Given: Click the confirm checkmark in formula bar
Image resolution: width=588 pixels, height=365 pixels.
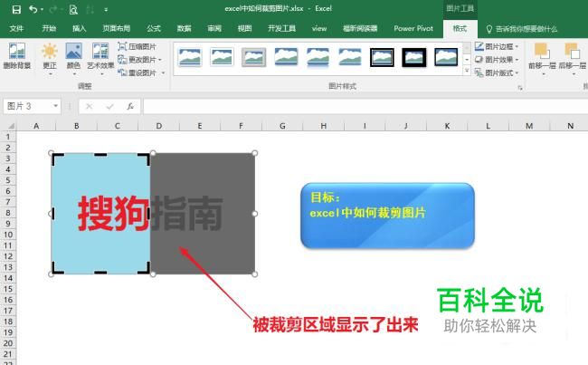Looking at the screenshot, I should pos(109,107).
